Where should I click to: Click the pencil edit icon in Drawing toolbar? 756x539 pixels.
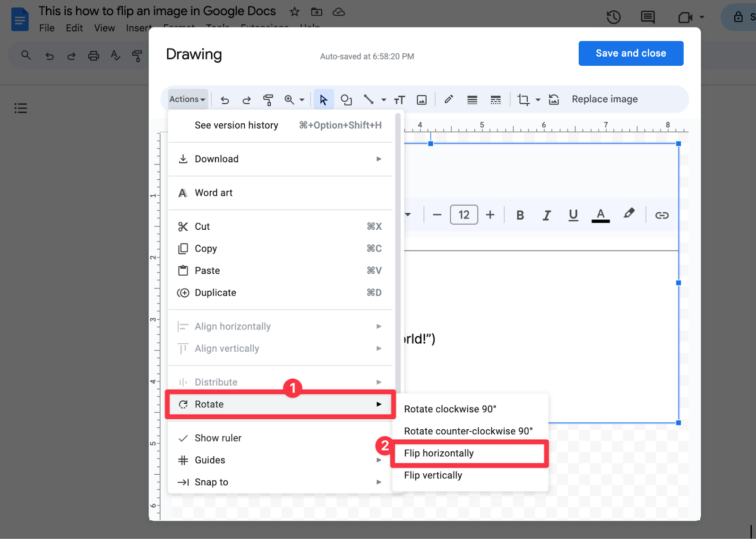(448, 99)
